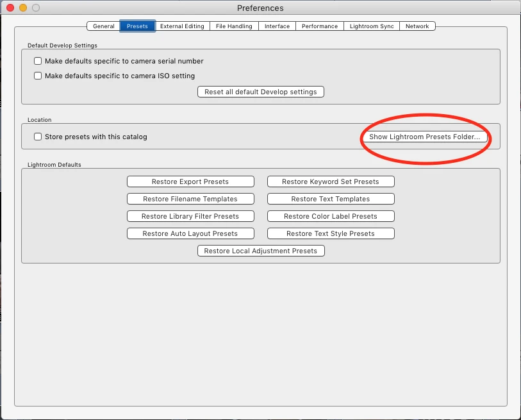Minimize Preferences with the yellow button
The width and height of the screenshot is (521, 420).
point(23,8)
